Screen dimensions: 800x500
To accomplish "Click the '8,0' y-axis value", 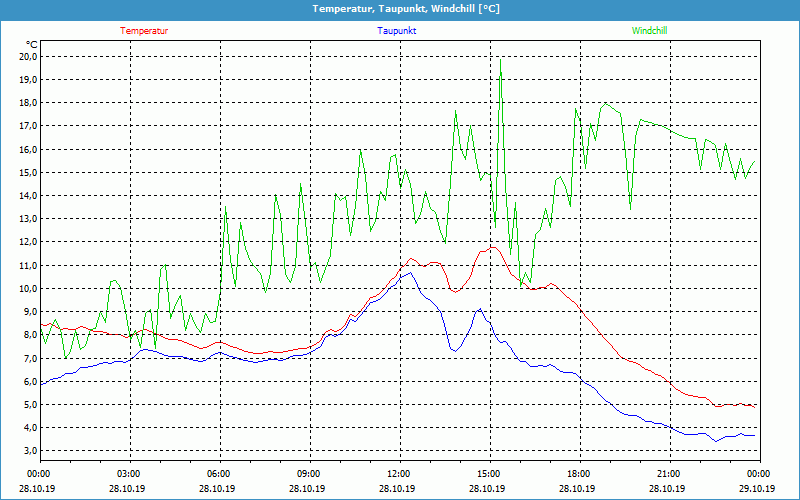I will pyautogui.click(x=30, y=335).
